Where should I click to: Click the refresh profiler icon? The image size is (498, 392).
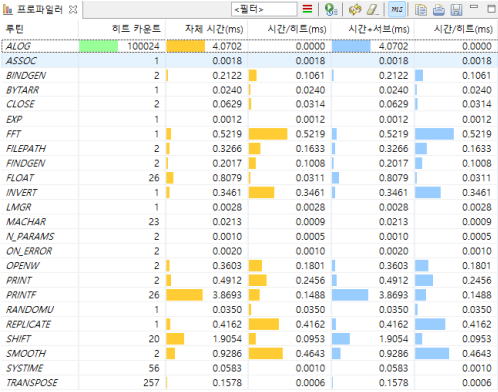[x=355, y=9]
